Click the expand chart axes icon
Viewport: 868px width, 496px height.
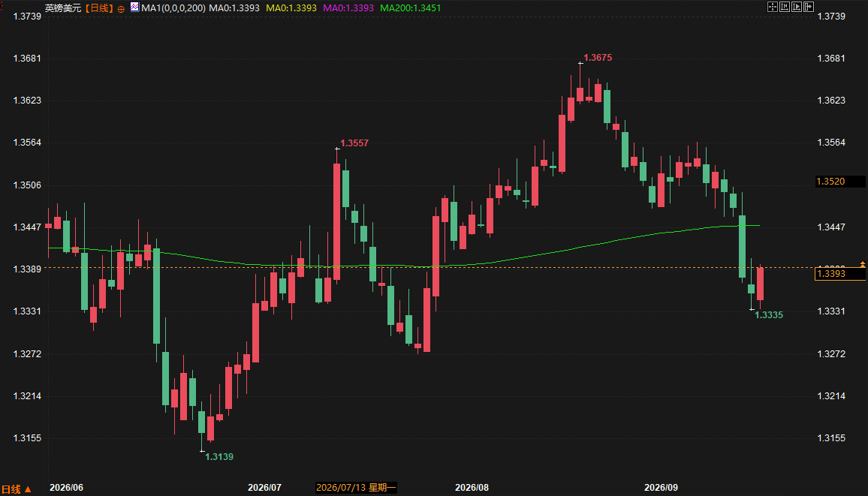click(x=797, y=7)
